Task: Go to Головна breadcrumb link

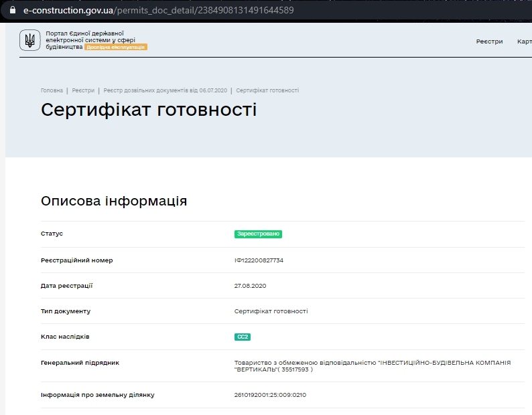Action: click(x=52, y=90)
